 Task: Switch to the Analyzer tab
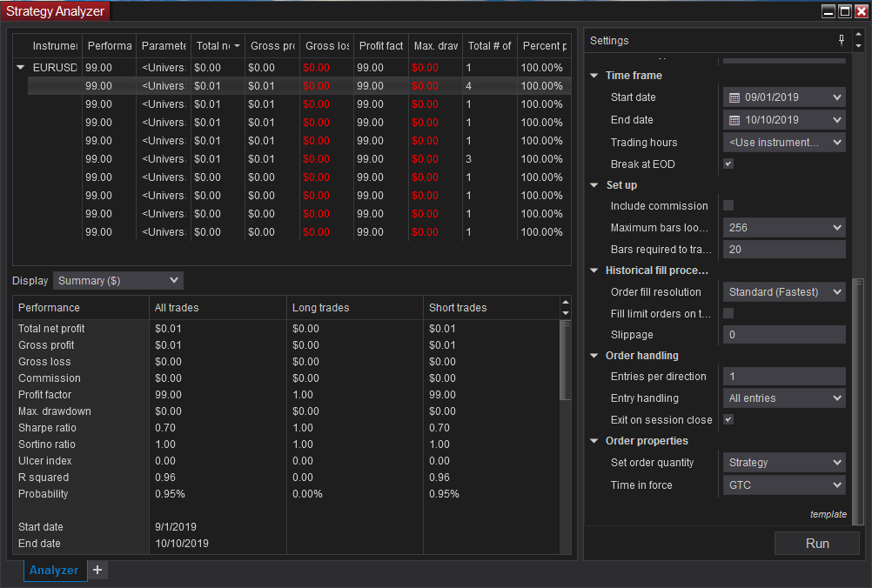tap(53, 570)
